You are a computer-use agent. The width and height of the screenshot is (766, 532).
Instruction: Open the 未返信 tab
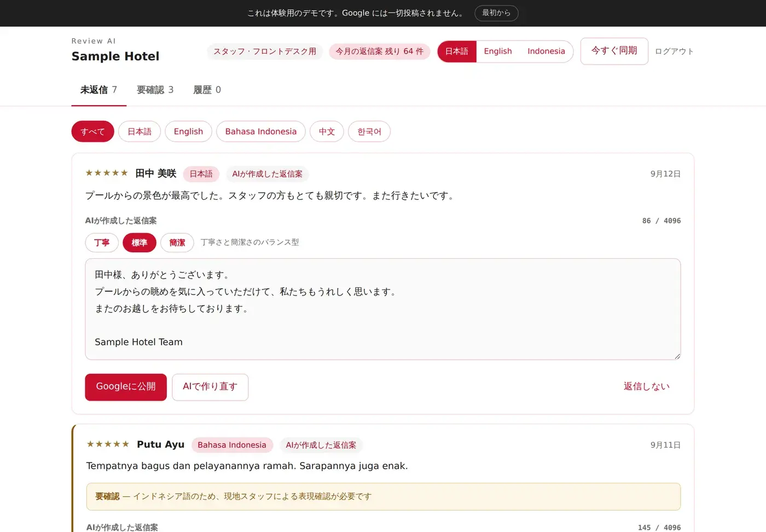98,90
